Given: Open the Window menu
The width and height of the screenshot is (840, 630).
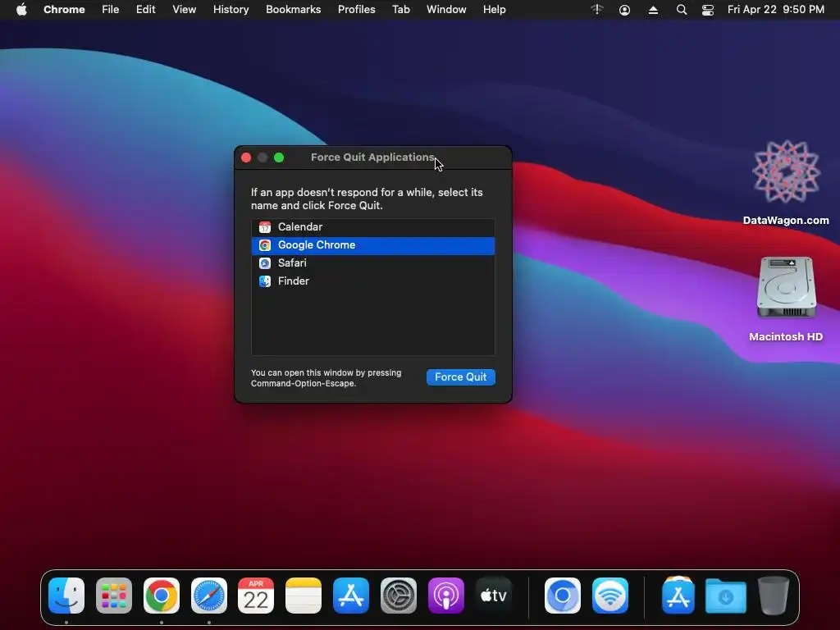Looking at the screenshot, I should (446, 10).
